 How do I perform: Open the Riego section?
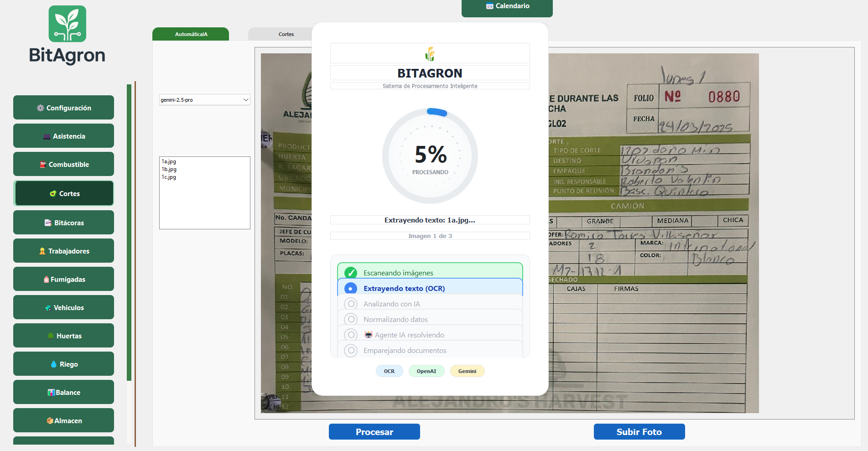click(x=64, y=364)
